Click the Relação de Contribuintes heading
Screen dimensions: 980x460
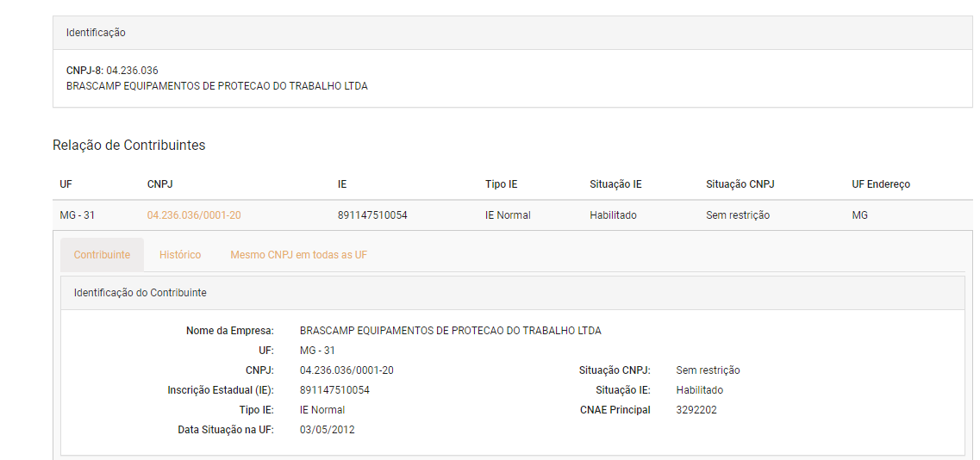pos(128,145)
